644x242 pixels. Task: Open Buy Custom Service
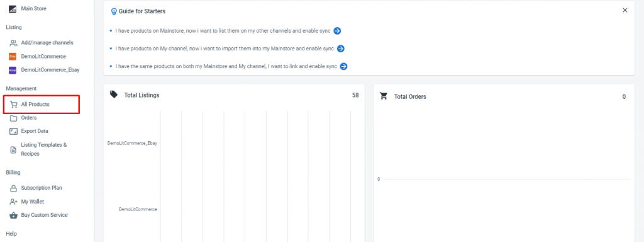coord(45,216)
